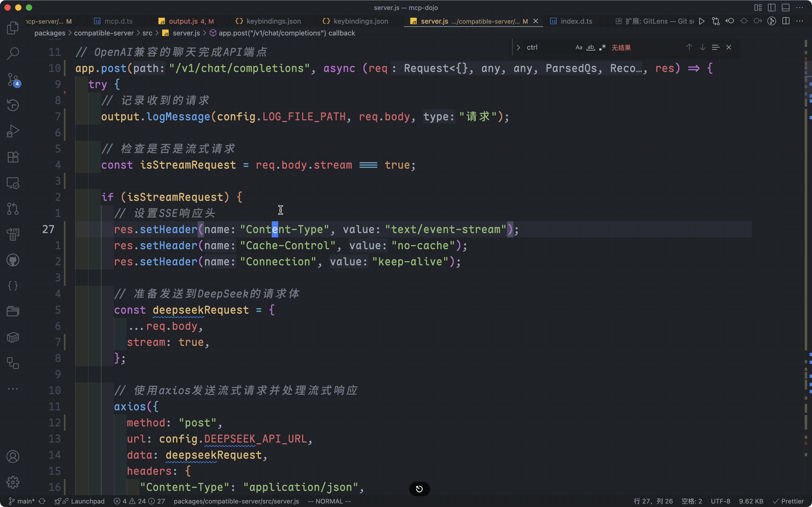
Task: Click the Run code play icon
Action: (701, 21)
